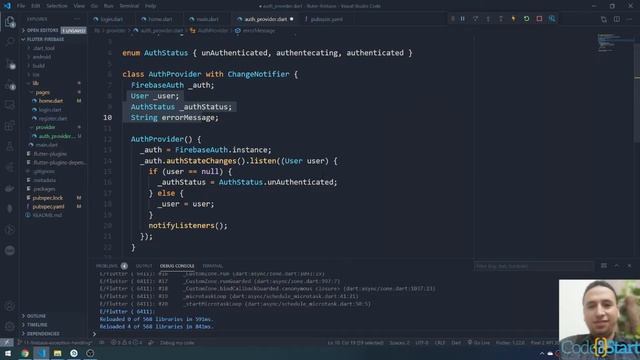Click Step Out in debug toolbar
Screen dimensions: 640x360
501,19
